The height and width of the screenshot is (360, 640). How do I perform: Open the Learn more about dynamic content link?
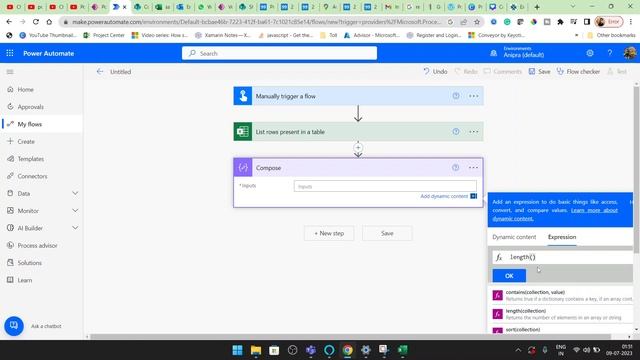[555, 214]
